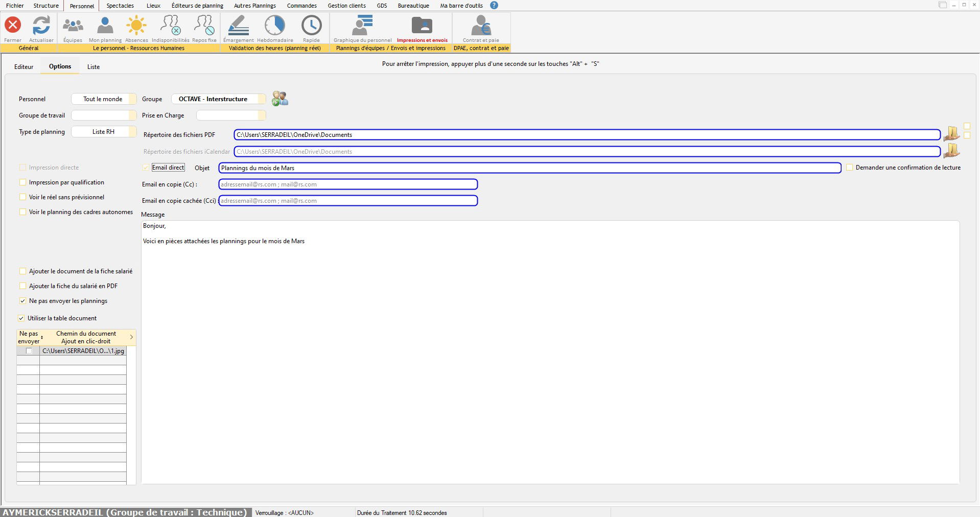Switch to the Liste tab
Screen dimensions: 980x517
[x=94, y=67]
